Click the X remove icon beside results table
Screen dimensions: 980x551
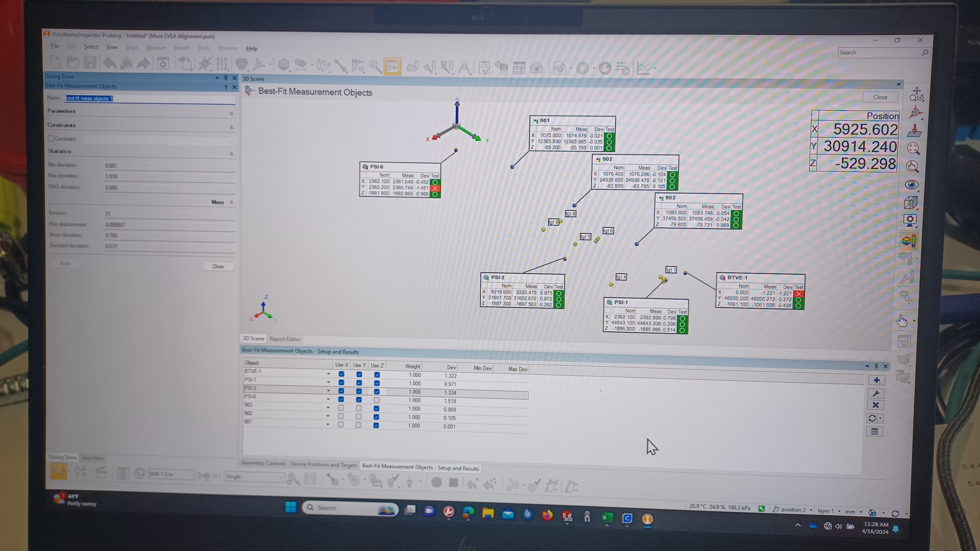(875, 405)
